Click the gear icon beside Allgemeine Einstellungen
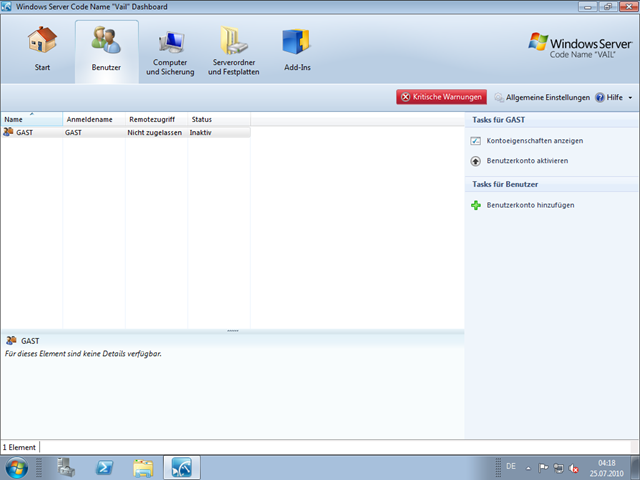 click(x=499, y=98)
